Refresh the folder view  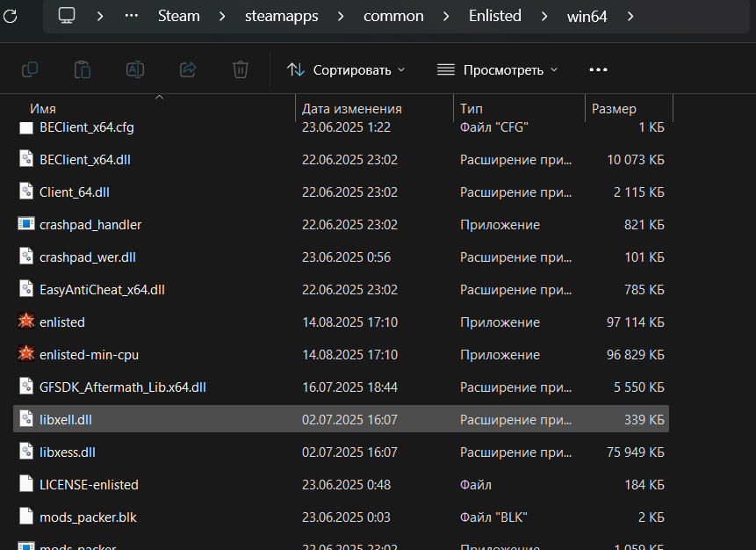click(x=10, y=17)
